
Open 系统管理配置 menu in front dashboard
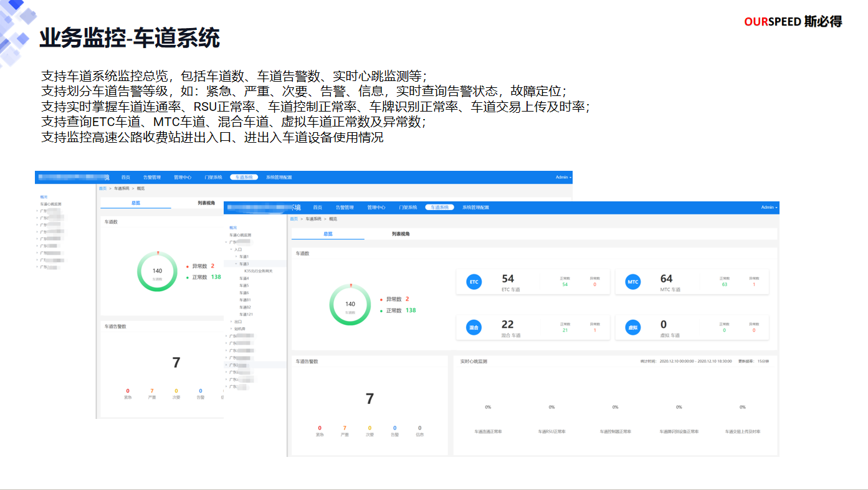pyautogui.click(x=475, y=208)
